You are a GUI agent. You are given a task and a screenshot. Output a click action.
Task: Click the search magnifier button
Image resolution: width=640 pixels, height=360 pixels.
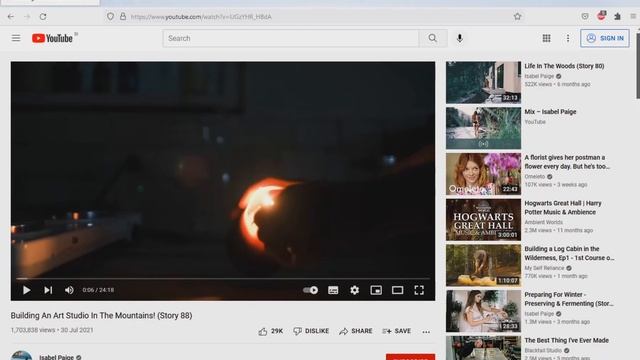433,38
